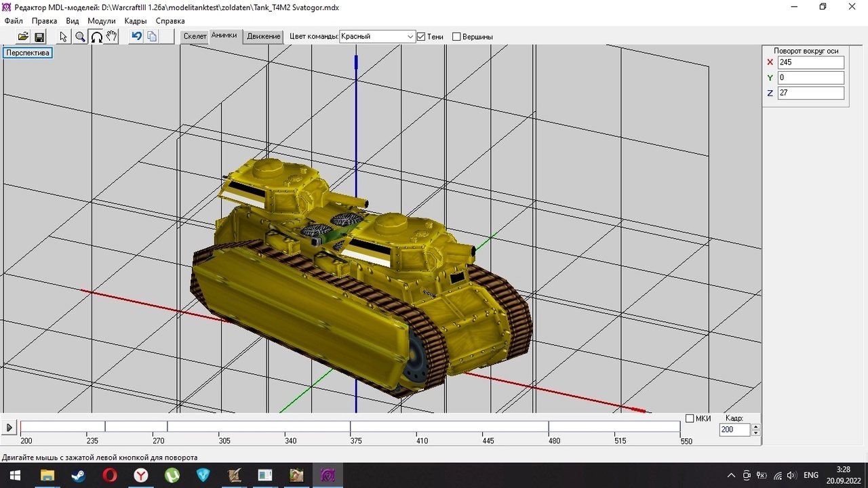Image resolution: width=868 pixels, height=488 pixels.
Task: Show hidden tray icons with the chevron
Action: (x=731, y=475)
